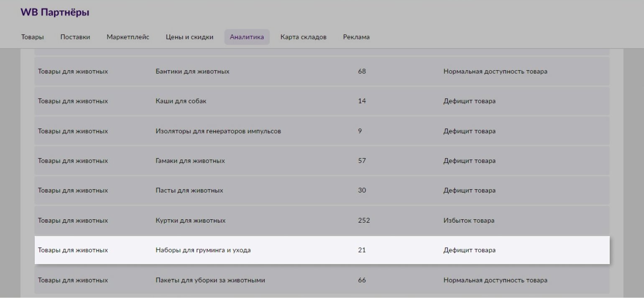Click Товары для животных in Куртки row
644x298 pixels.
point(73,221)
